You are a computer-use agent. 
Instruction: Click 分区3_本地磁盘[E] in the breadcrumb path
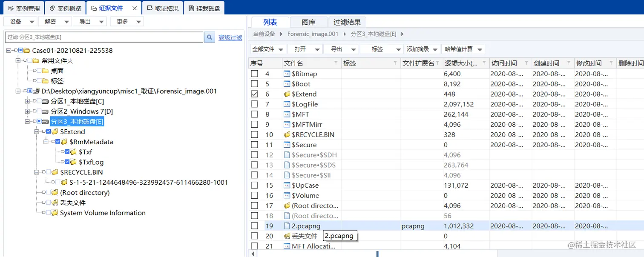[x=374, y=34]
